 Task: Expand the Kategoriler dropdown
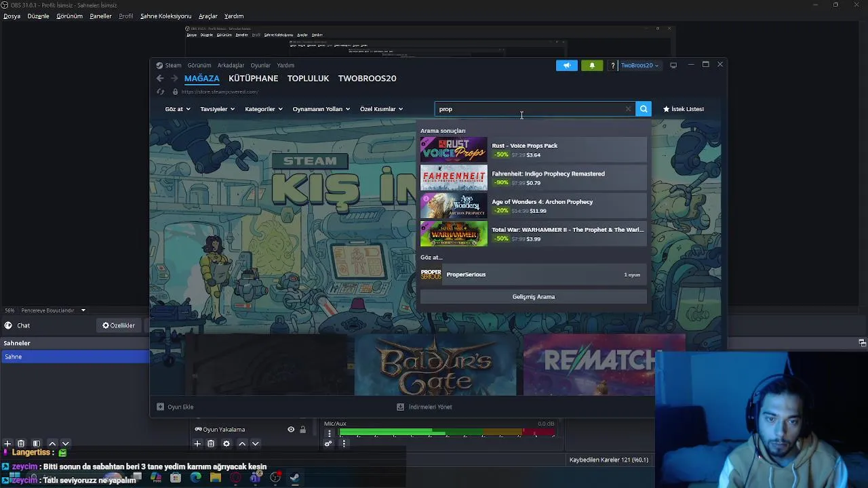[264, 109]
